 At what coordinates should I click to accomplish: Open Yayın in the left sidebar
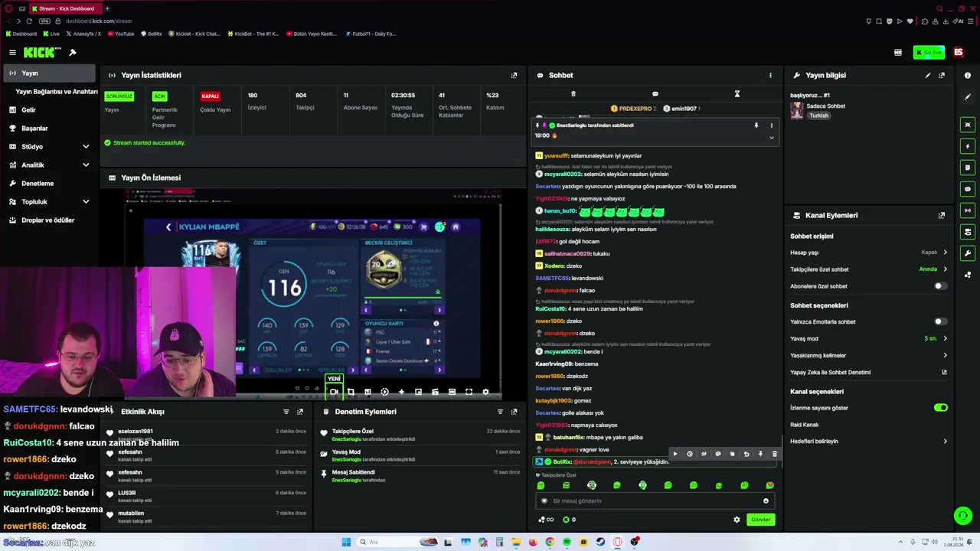coord(49,73)
